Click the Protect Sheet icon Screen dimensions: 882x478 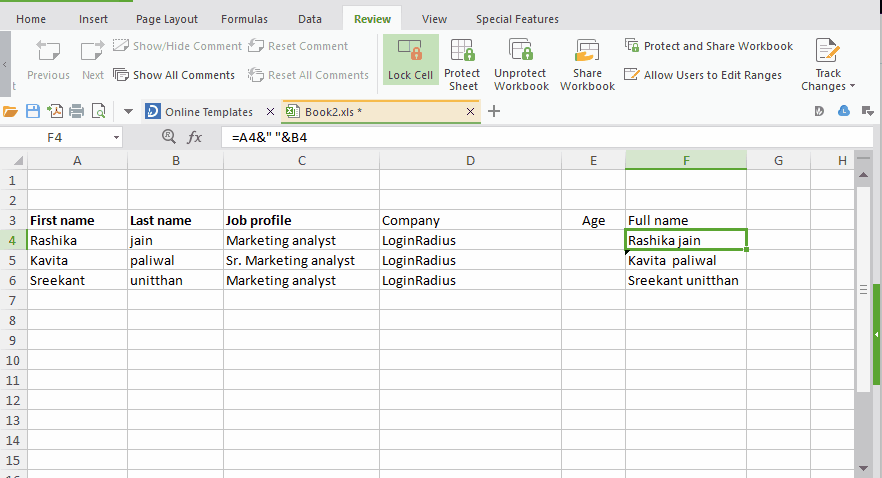tap(462, 64)
